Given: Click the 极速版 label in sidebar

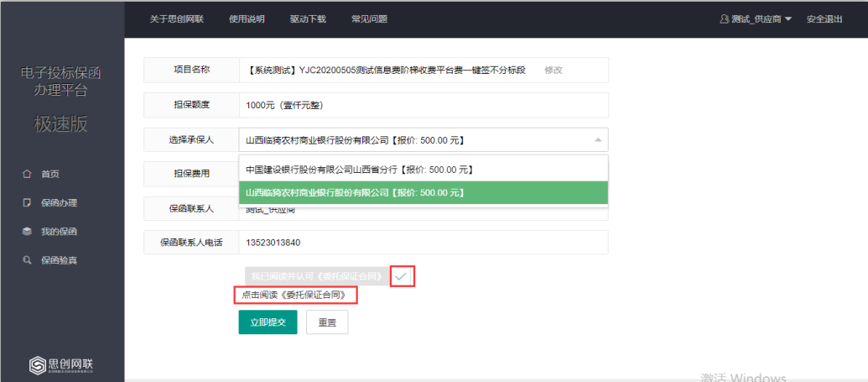Looking at the screenshot, I should 61,125.
